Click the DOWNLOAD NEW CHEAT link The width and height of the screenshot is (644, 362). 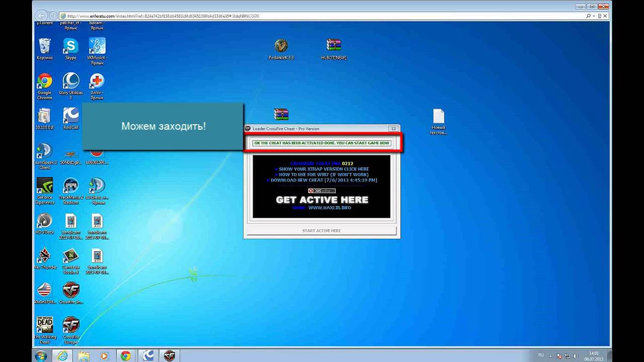(324, 180)
